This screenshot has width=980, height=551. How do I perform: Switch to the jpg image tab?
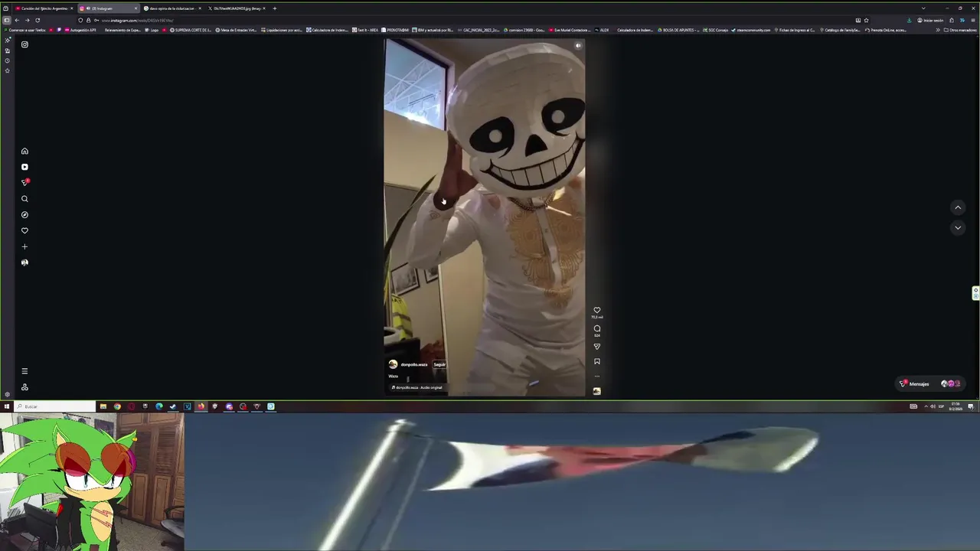[236, 8]
